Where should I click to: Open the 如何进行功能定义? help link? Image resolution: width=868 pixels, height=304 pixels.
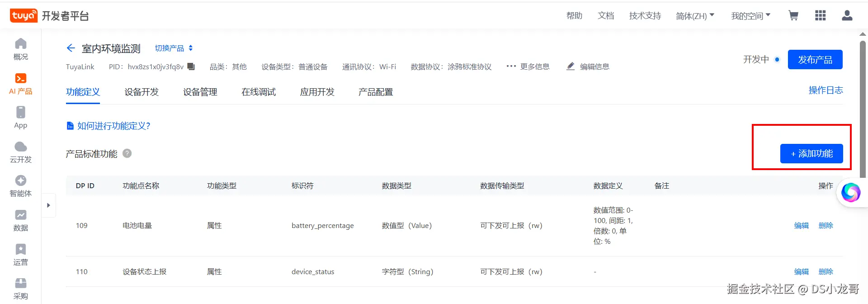[108, 126]
